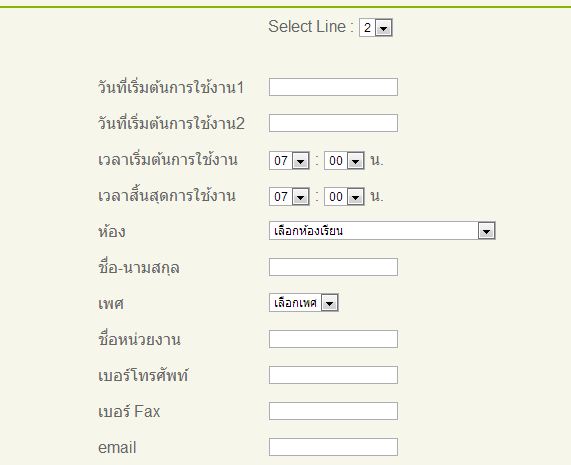
Task: Click the arrow beside end minute 00
Action: (355, 197)
